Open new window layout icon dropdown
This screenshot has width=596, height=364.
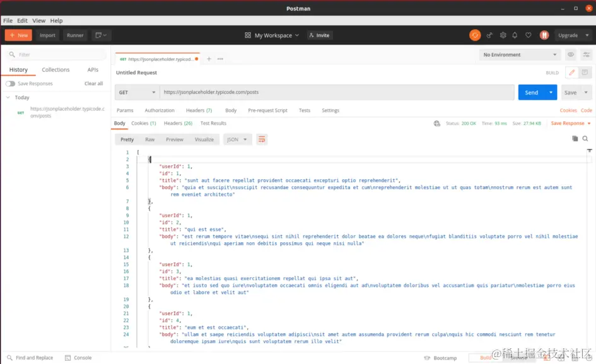click(x=101, y=35)
